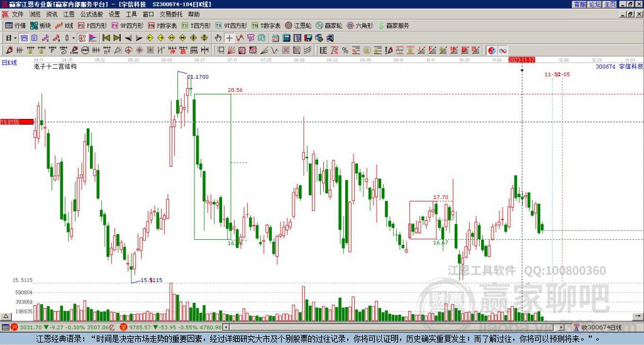The image size is (644, 345).
Task: Click the flag marker icon
Action: point(93,38)
